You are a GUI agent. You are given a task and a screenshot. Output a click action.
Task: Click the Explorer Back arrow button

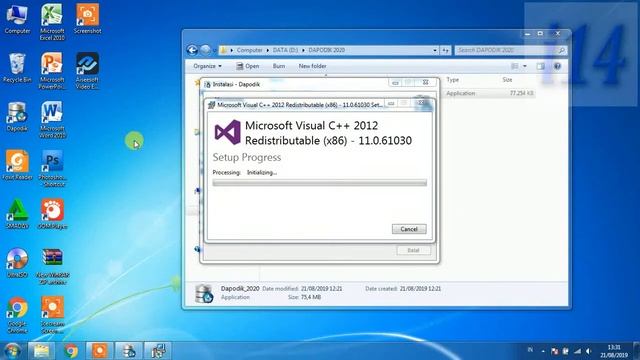coord(192,50)
